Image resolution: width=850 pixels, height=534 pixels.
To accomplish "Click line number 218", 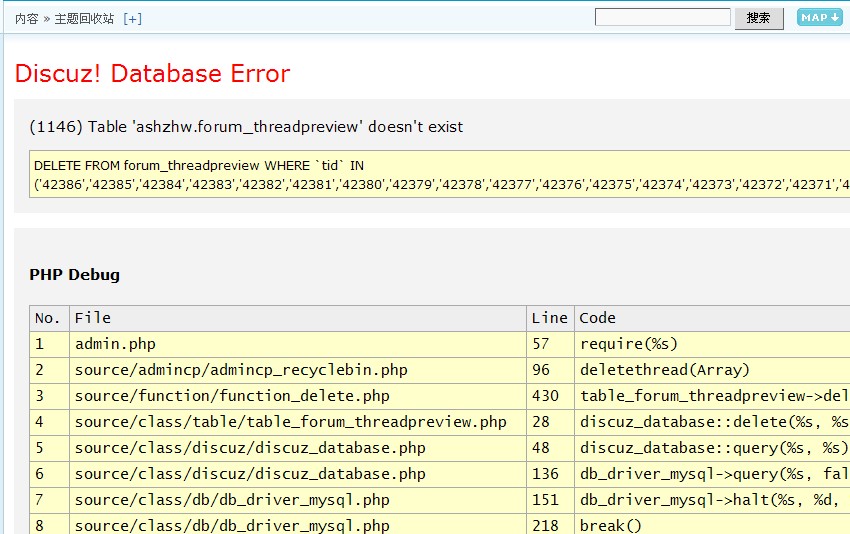I will point(550,525).
